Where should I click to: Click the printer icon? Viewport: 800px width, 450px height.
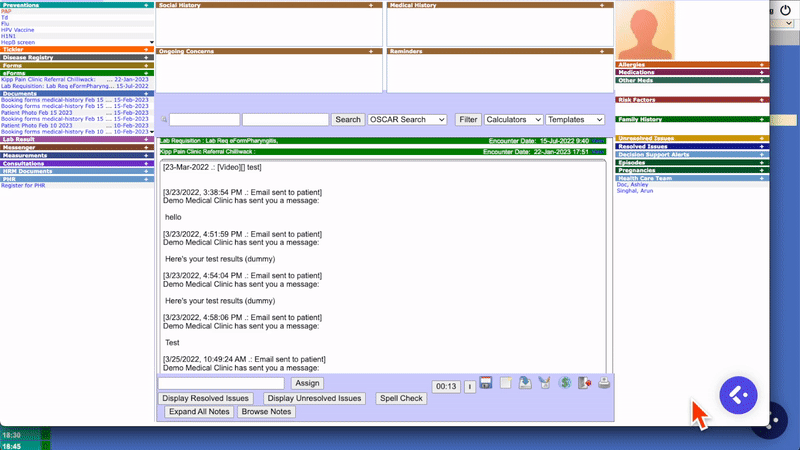pyautogui.click(x=604, y=383)
